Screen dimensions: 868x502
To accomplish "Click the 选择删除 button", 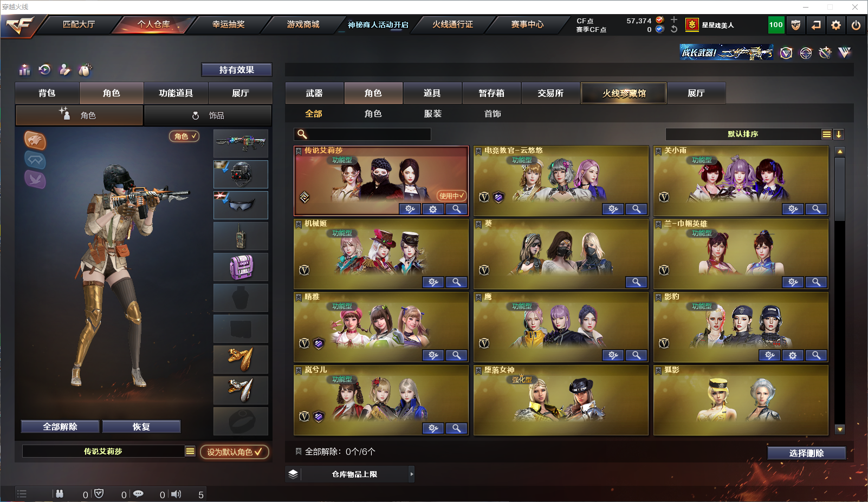I will (806, 453).
